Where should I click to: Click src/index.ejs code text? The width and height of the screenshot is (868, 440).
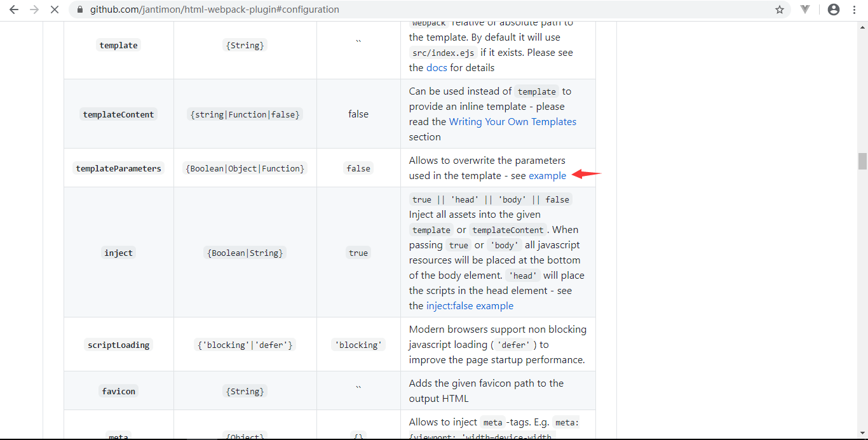tap(443, 53)
